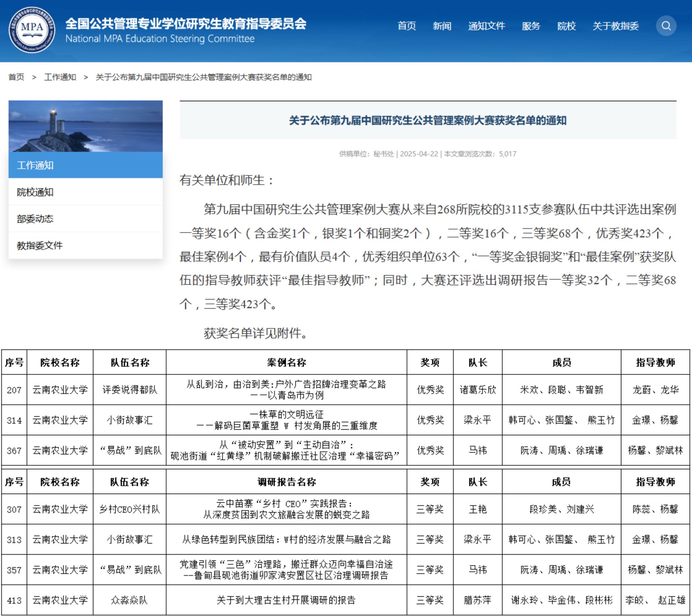Viewport: 692px width, 616px height.
Task: Click the article title breadcrumb link
Action: click(x=203, y=77)
